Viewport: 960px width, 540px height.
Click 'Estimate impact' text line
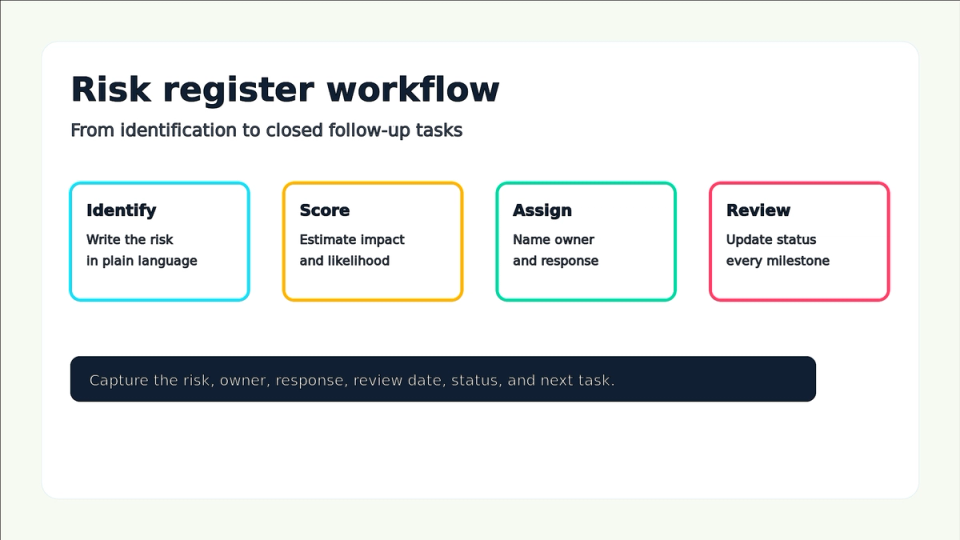(352, 239)
